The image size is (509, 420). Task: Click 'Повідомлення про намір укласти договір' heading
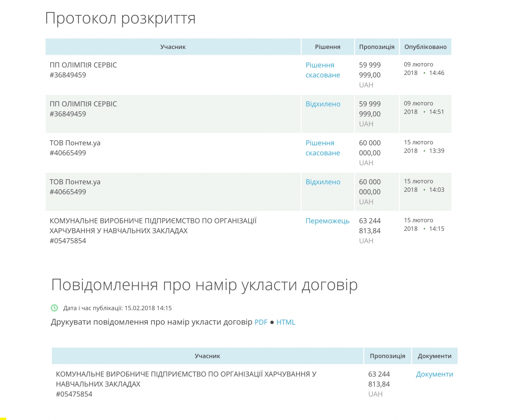[x=204, y=285]
